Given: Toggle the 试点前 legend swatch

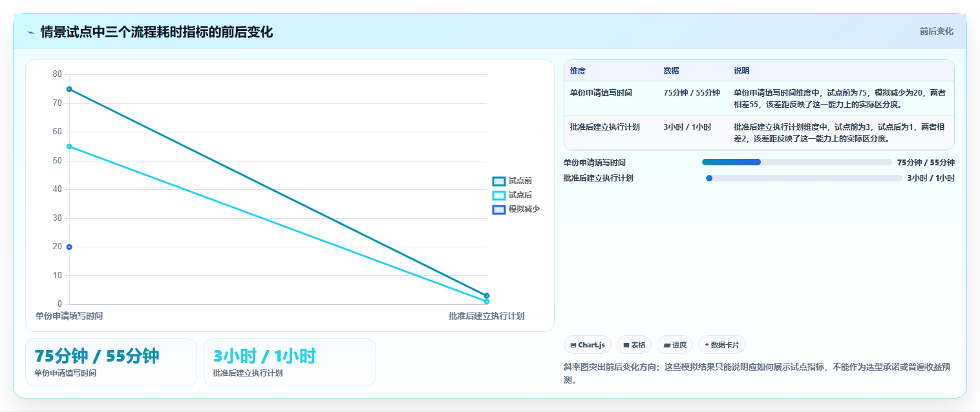Looking at the screenshot, I should point(498,181).
